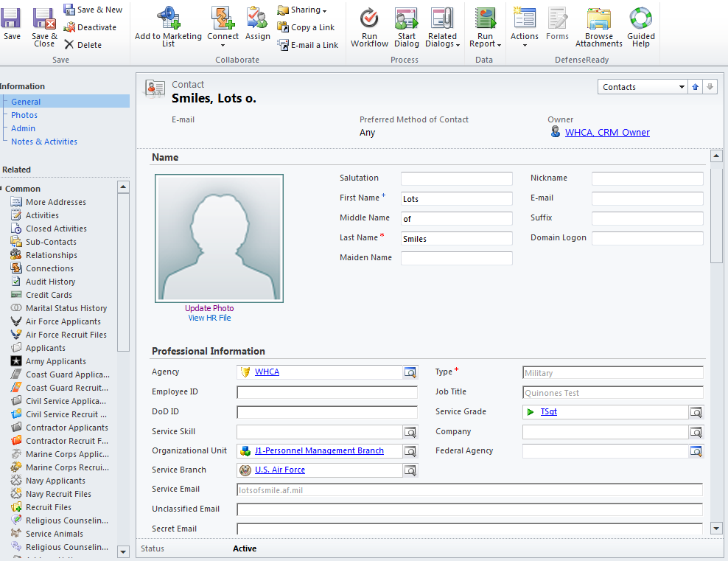The width and height of the screenshot is (728, 561).
Task: Switch to the Photos section
Action: click(24, 115)
